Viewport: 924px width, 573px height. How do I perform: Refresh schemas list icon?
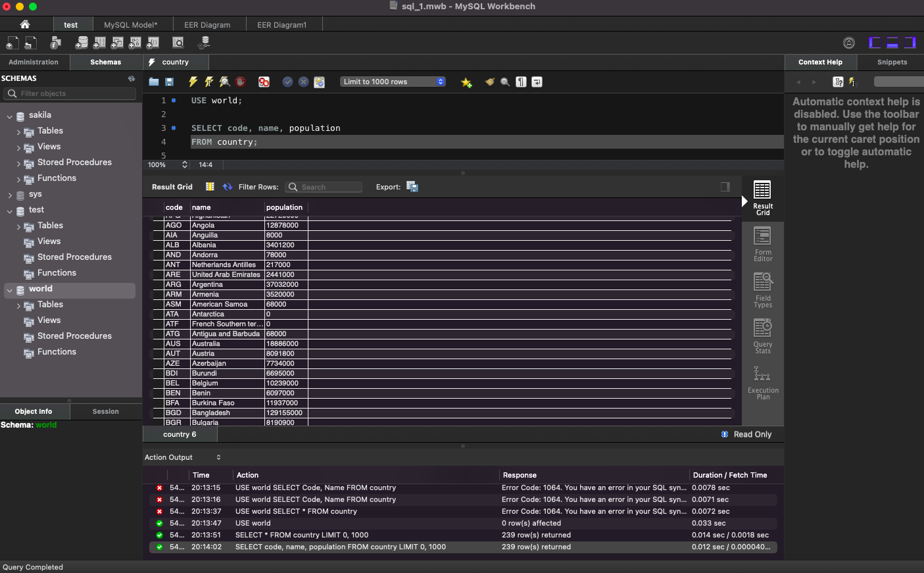coord(132,78)
